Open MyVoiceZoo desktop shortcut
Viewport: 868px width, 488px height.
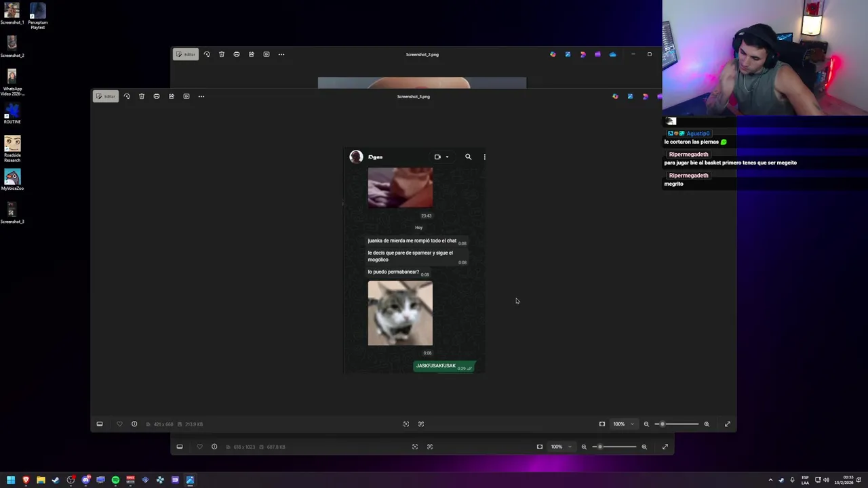[x=12, y=180]
